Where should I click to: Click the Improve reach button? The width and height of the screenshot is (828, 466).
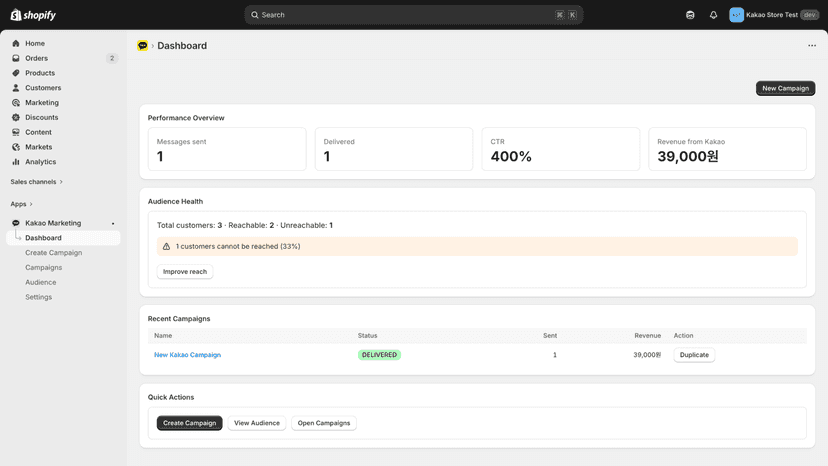pyautogui.click(x=185, y=272)
